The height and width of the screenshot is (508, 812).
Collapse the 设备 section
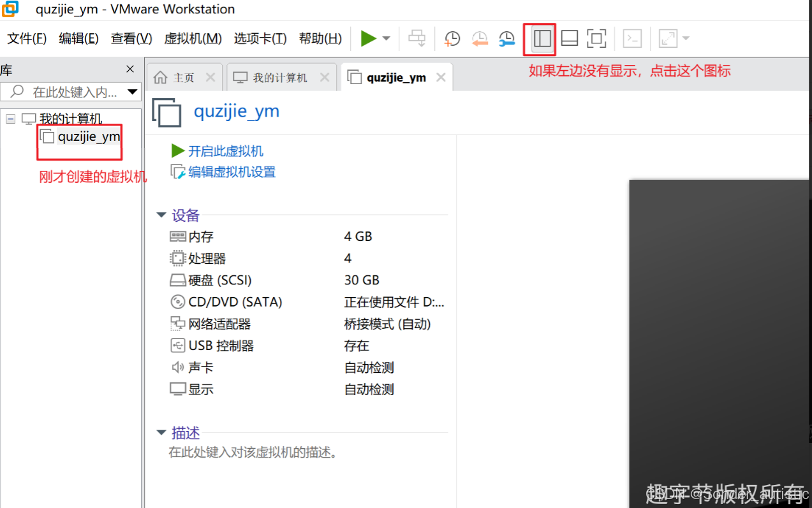(x=161, y=215)
